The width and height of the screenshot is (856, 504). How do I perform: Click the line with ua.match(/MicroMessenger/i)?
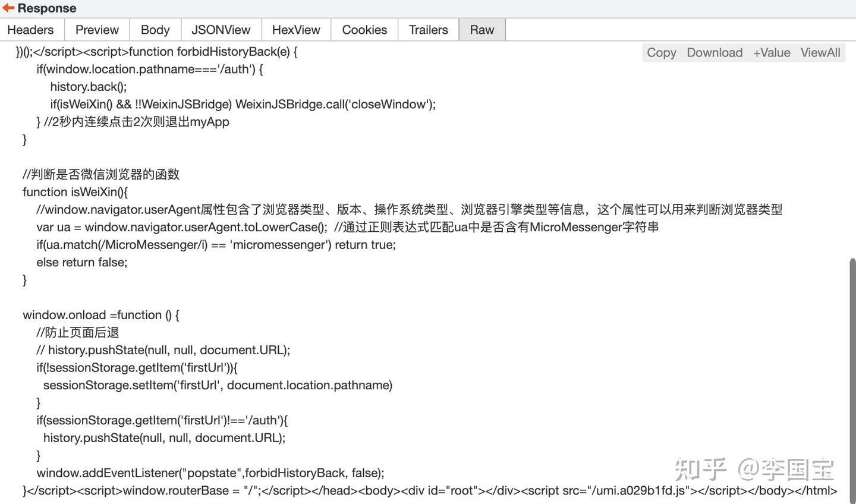click(x=216, y=245)
